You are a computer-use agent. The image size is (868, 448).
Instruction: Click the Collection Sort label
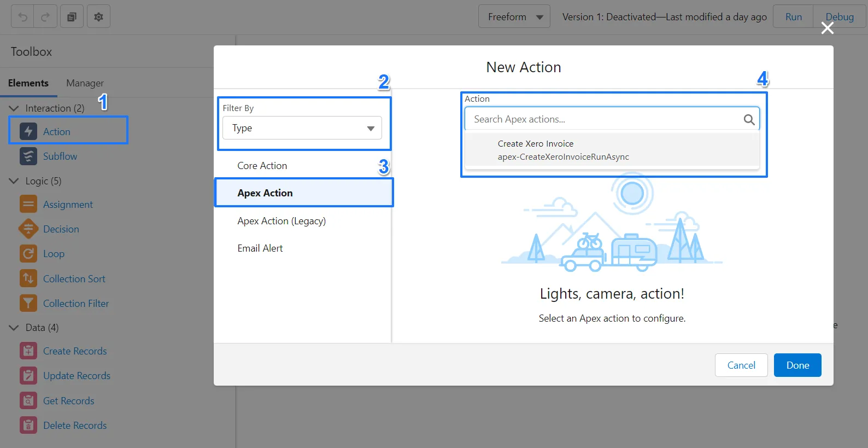74,278
